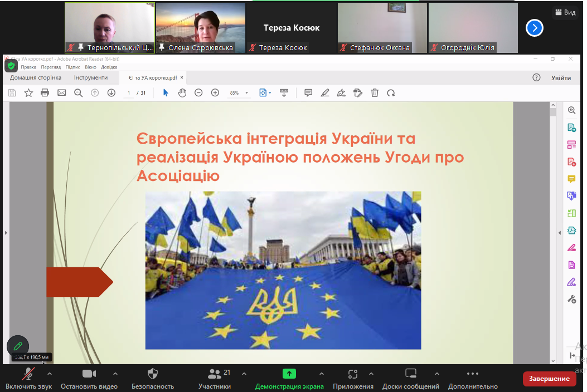Open green Compare tool in right panel
This screenshot has width=587, height=392.
571,213
